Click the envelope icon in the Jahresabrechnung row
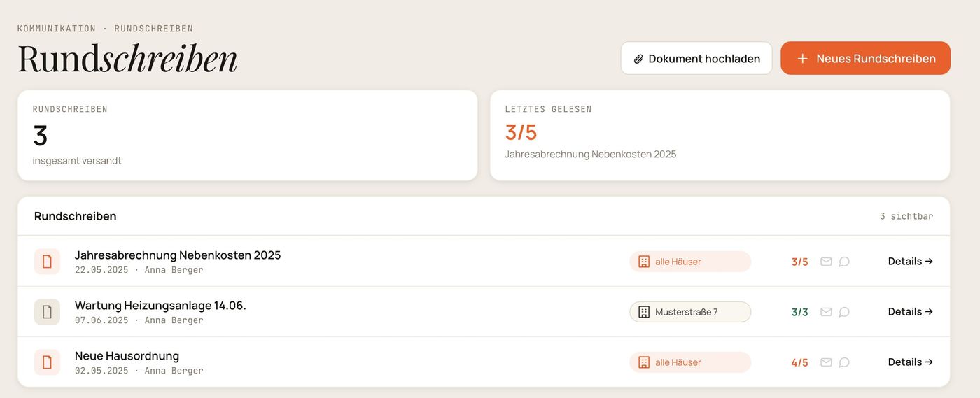Image resolution: width=980 pixels, height=398 pixels. (x=826, y=262)
